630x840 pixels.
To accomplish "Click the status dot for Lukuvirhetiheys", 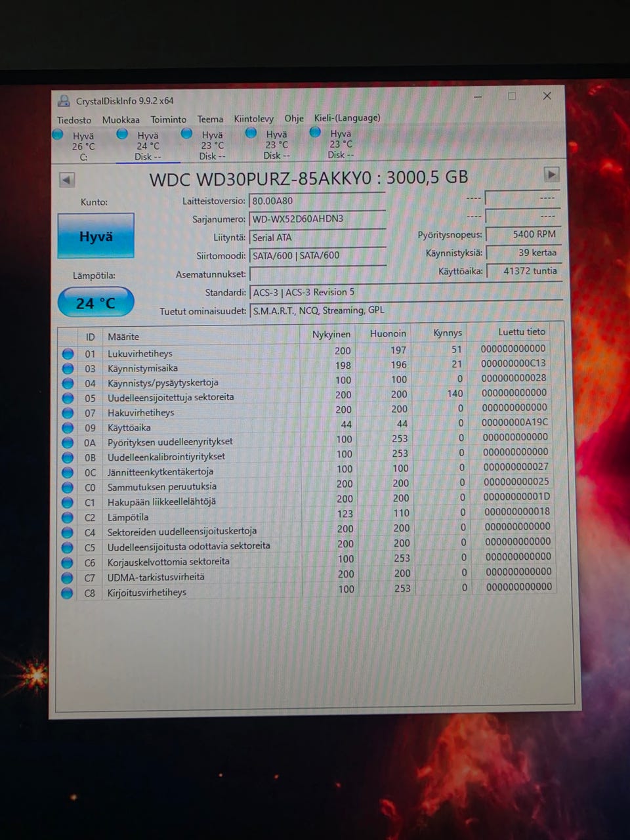I will click(68, 354).
